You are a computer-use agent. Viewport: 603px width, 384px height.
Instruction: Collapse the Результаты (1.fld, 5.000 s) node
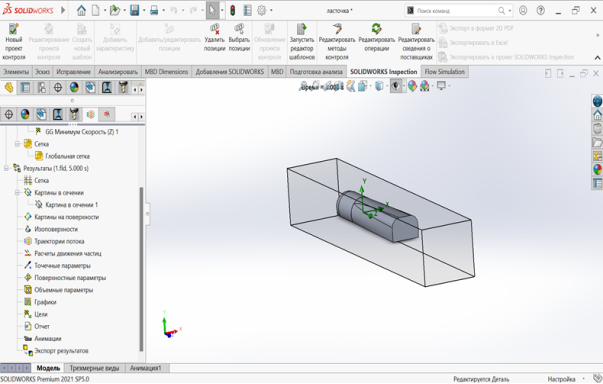click(6, 168)
